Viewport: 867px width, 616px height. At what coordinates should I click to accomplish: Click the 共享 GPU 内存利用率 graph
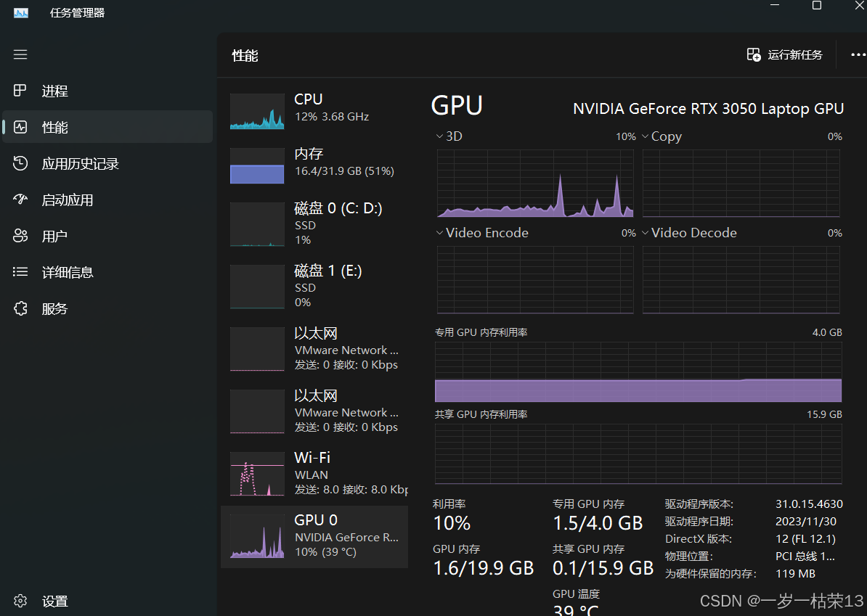coord(638,454)
